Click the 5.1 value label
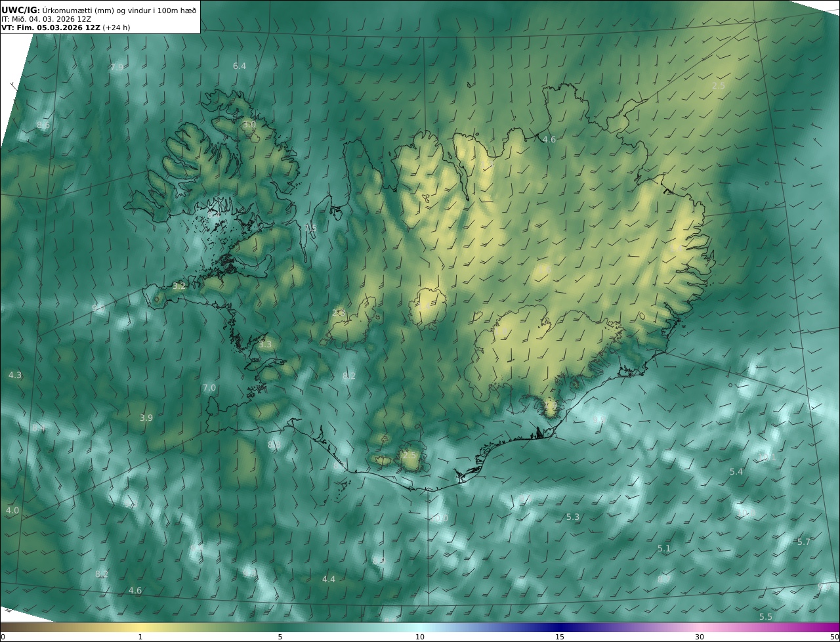840x642 pixels. pyautogui.click(x=664, y=549)
